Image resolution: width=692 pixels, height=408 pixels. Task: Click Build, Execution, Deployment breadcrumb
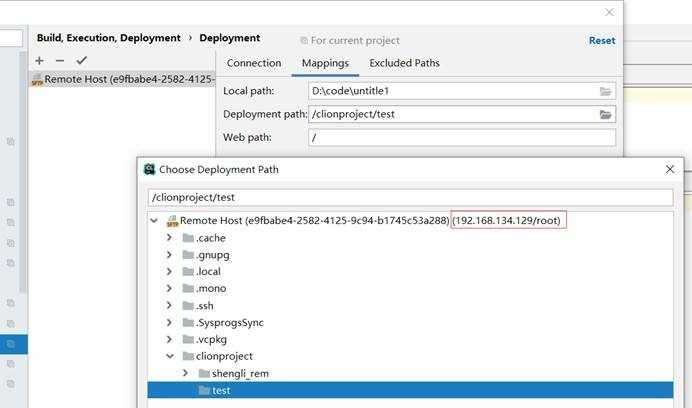coord(109,38)
